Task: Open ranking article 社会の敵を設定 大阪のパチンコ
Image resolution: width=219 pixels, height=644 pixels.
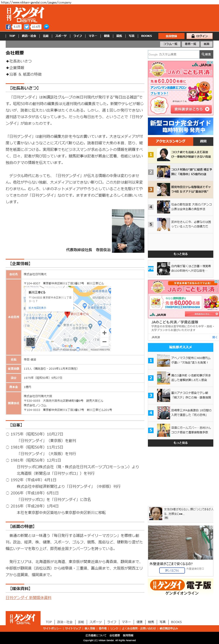Action: coord(180,207)
